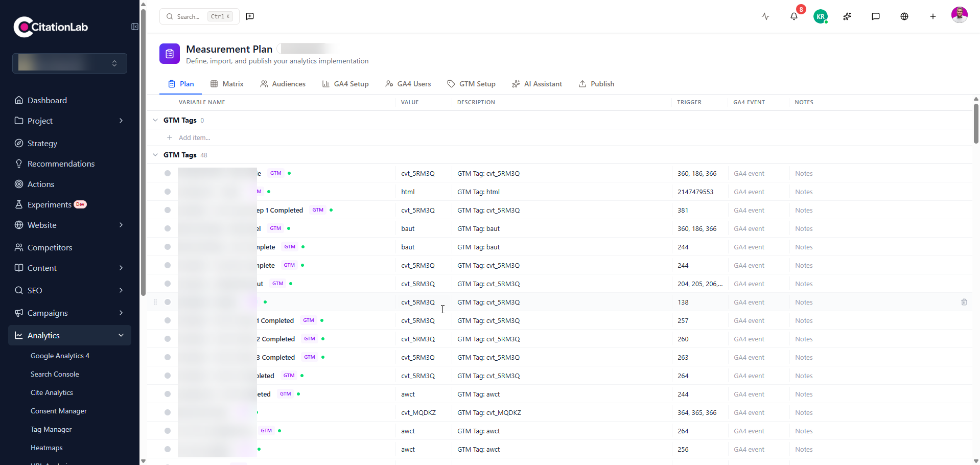980x465 pixels.
Task: Collapse the sidebar with the panel icon
Action: tap(134, 27)
